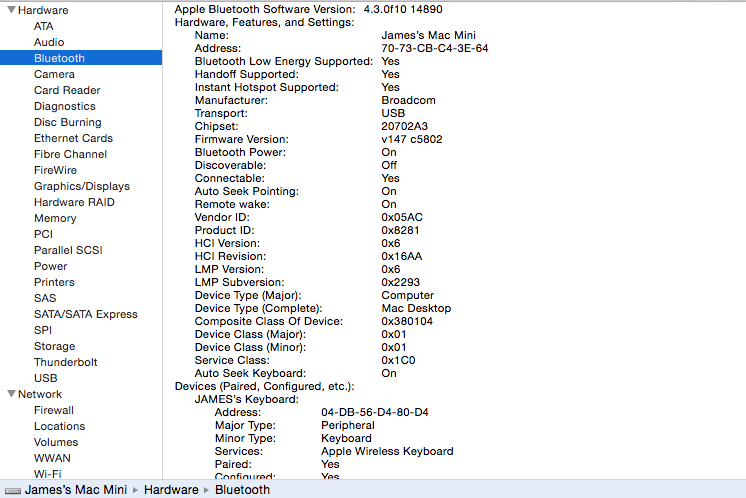Click the Hardware, Features, and Settings heading
The height and width of the screenshot is (498, 746).
click(265, 22)
